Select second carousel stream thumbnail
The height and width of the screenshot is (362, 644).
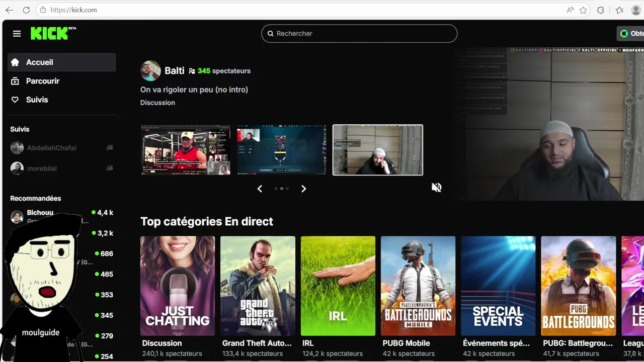coord(282,150)
